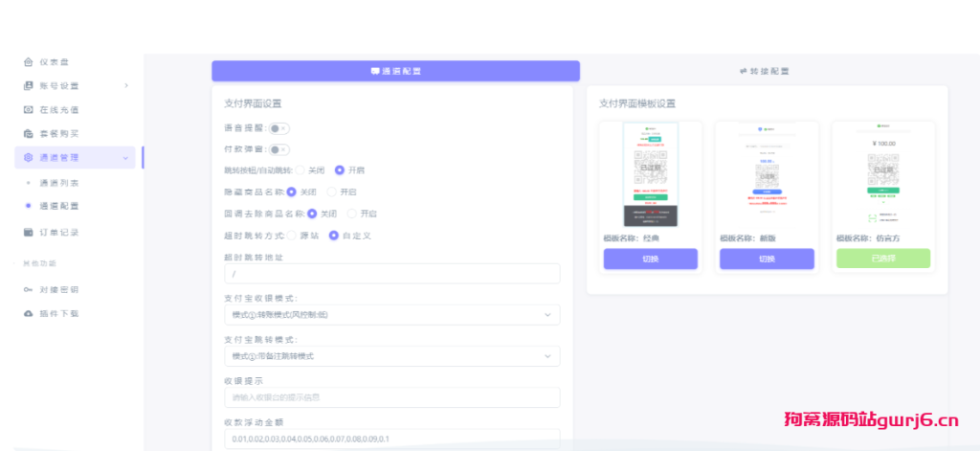Focus the 收银提示 input field
Image resolution: width=980 pixels, height=451 pixels.
pos(391,397)
